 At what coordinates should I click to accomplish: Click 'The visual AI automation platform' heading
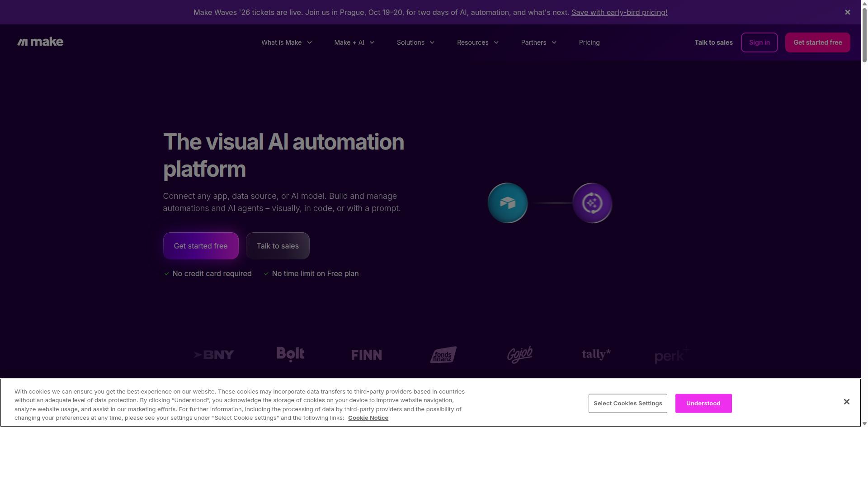point(283,155)
